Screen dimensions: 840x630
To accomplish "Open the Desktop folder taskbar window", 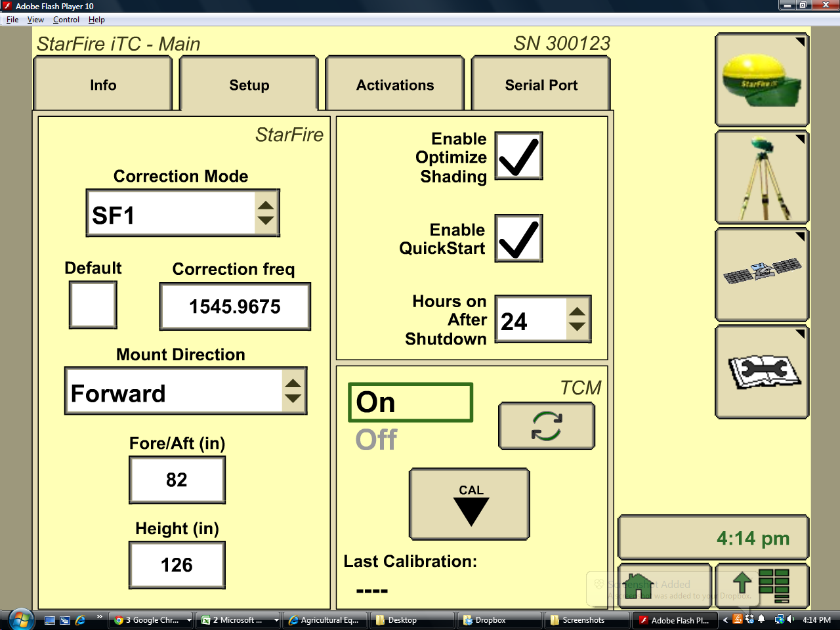I will pyautogui.click(x=413, y=619).
